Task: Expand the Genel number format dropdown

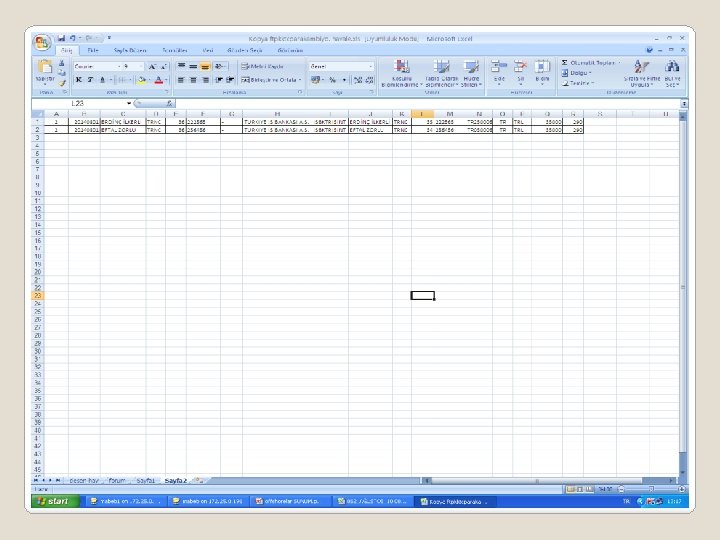Action: coord(371,67)
